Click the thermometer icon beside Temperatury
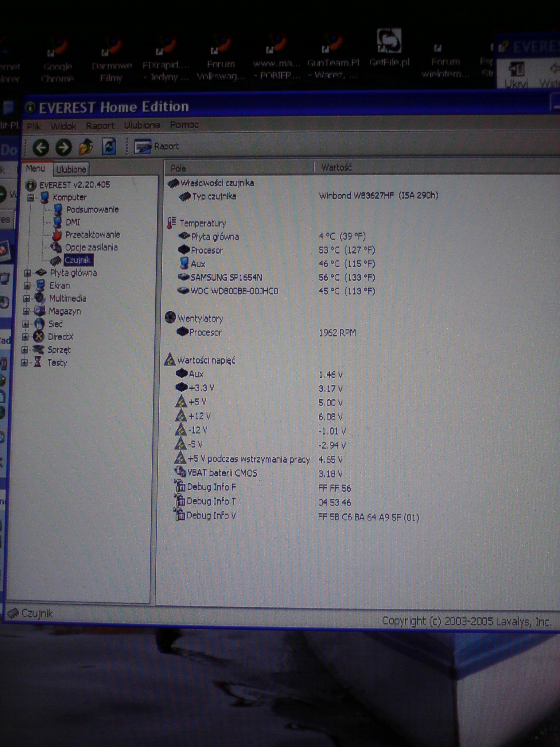 (172, 223)
